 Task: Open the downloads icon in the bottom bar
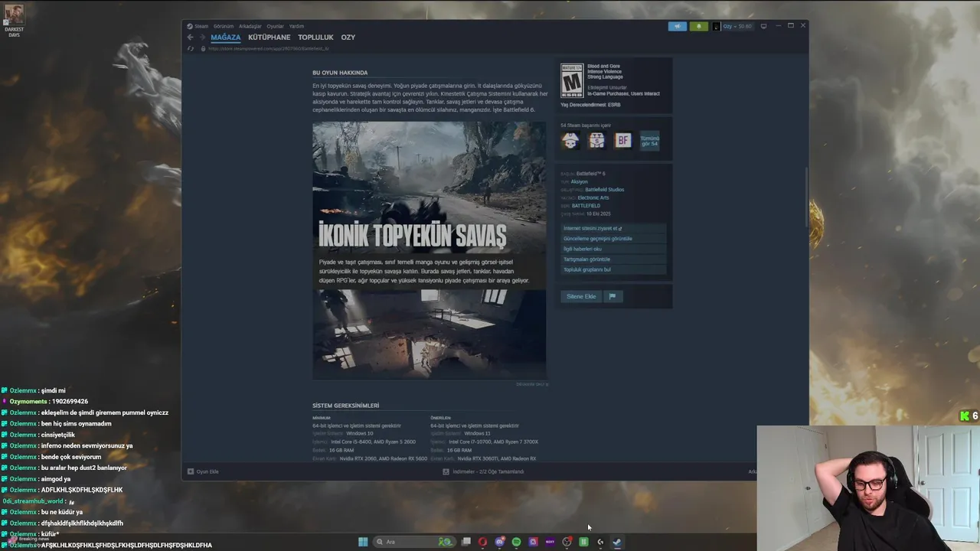tap(446, 471)
